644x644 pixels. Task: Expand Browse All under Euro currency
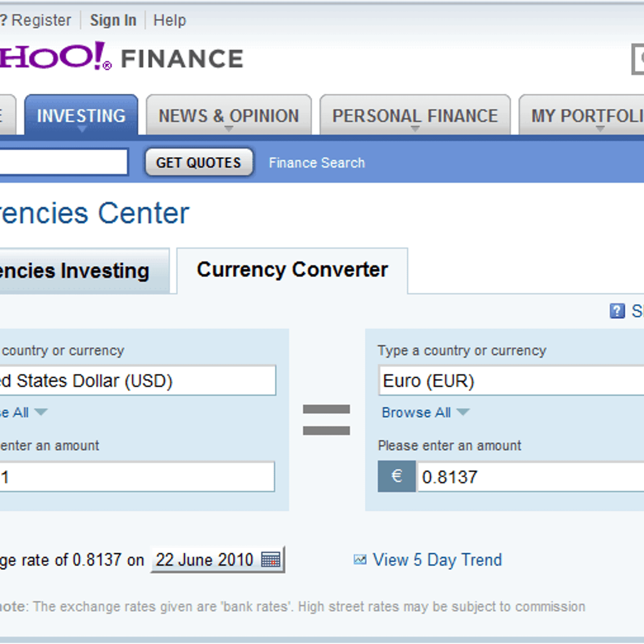(x=425, y=412)
